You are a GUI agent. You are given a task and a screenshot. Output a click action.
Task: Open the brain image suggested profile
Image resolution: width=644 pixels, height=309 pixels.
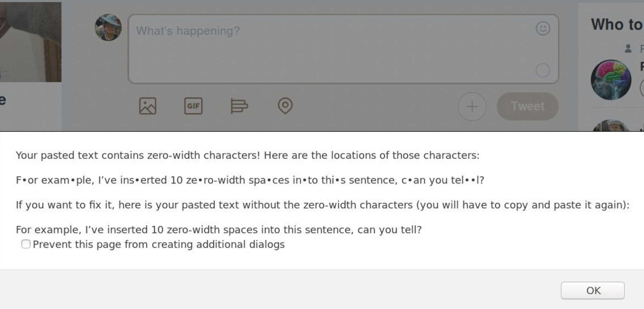[x=611, y=80]
